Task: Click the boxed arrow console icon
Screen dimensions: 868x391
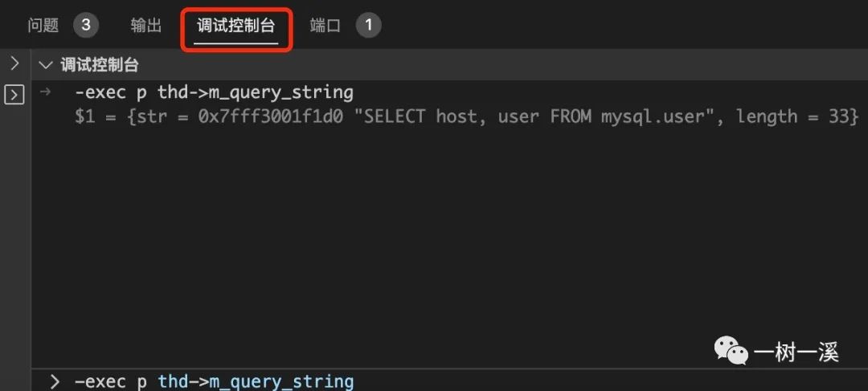Action: pos(14,95)
